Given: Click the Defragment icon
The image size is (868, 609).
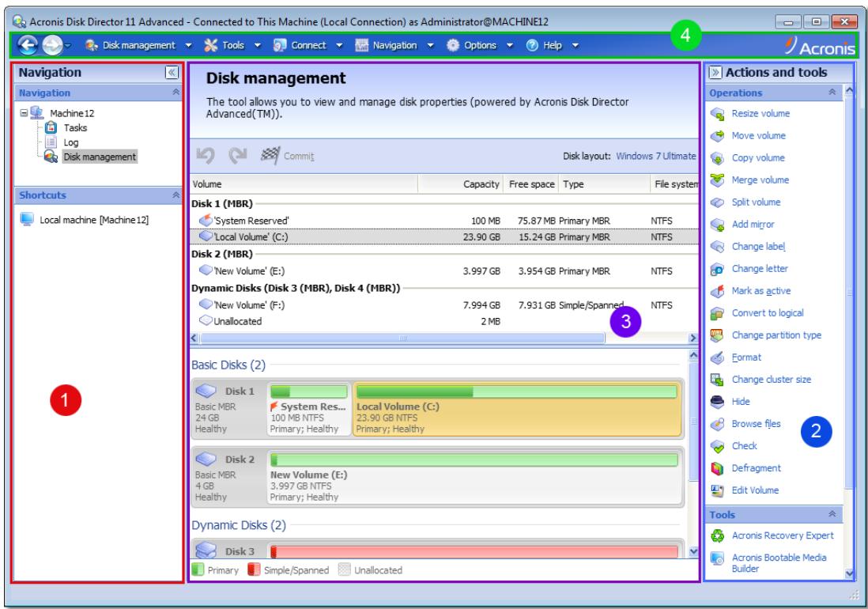Looking at the screenshot, I should pyautogui.click(x=718, y=468).
